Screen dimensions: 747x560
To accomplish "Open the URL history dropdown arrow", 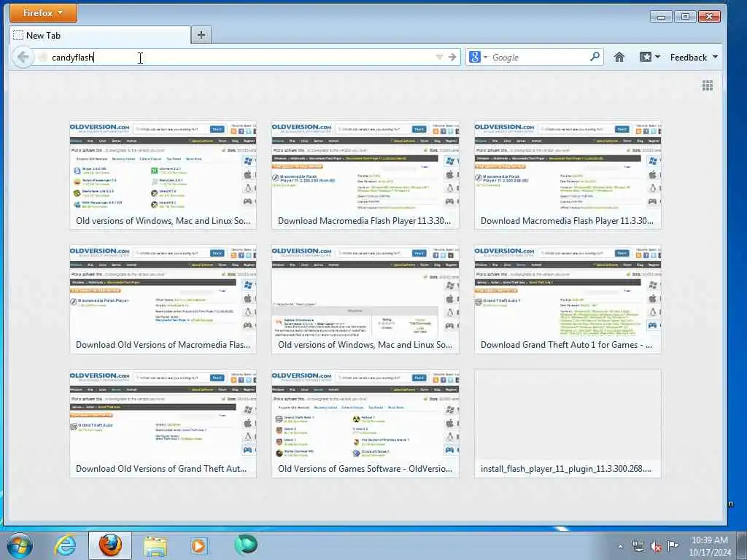I will coord(439,57).
